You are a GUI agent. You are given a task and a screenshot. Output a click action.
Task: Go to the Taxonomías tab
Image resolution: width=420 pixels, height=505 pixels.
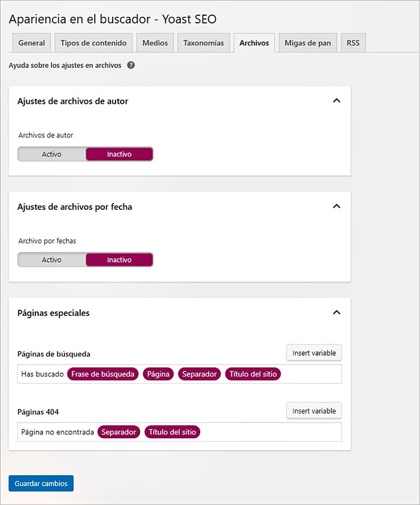(x=204, y=43)
